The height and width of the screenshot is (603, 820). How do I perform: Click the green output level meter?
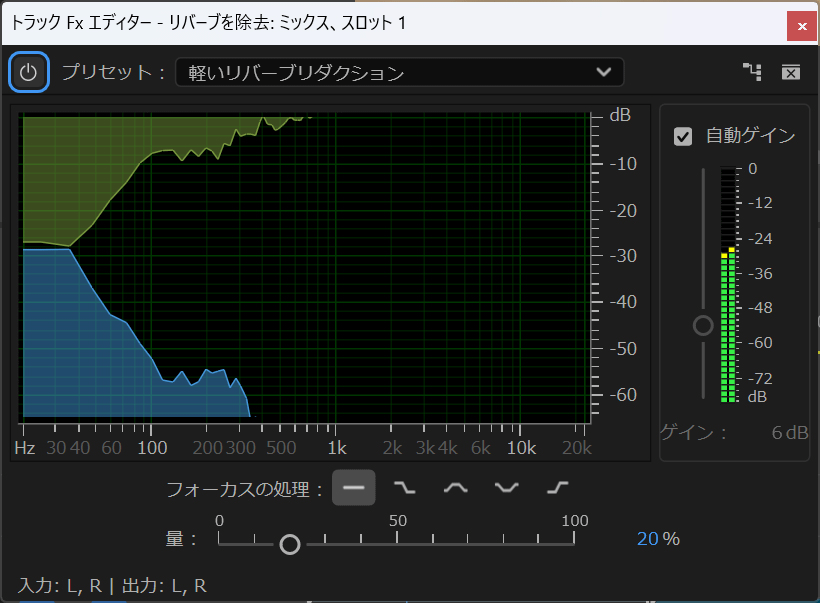(x=728, y=330)
